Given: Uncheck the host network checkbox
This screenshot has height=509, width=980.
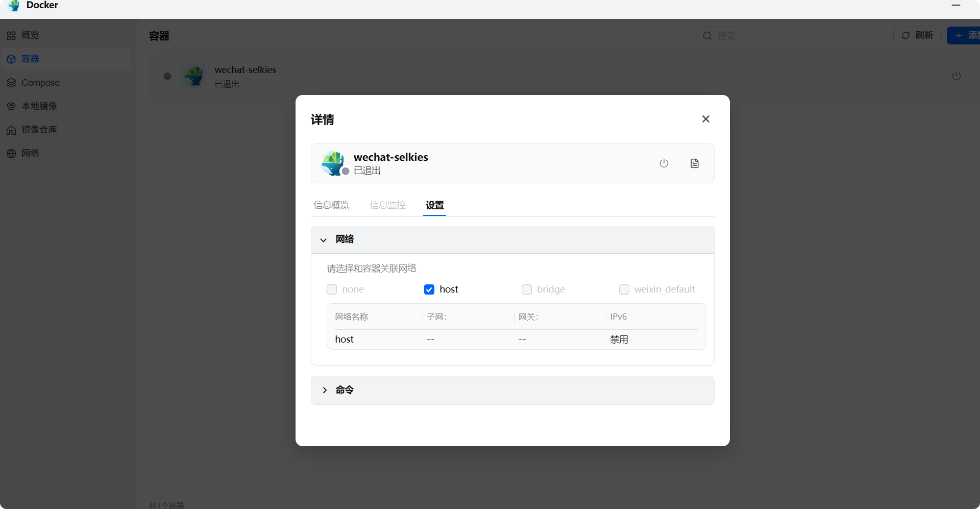Looking at the screenshot, I should [x=429, y=289].
